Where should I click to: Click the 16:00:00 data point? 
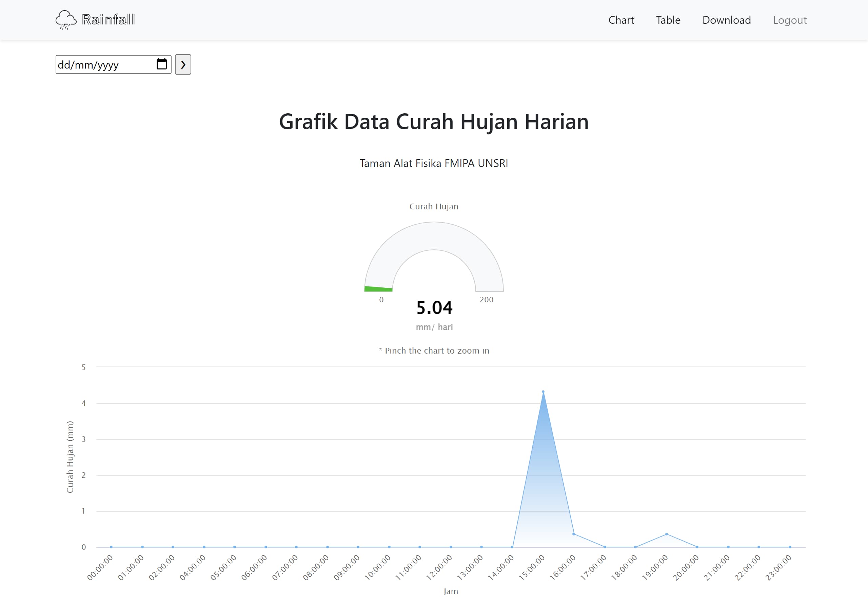point(573,534)
